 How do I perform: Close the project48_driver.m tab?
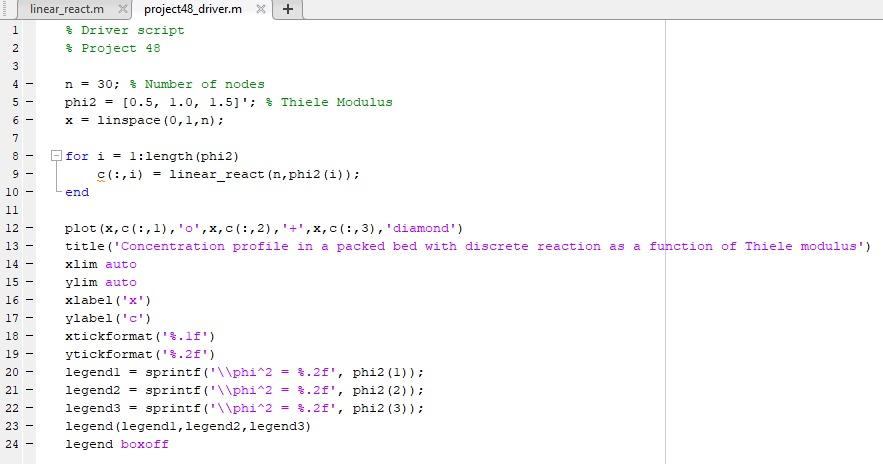pyautogui.click(x=260, y=9)
